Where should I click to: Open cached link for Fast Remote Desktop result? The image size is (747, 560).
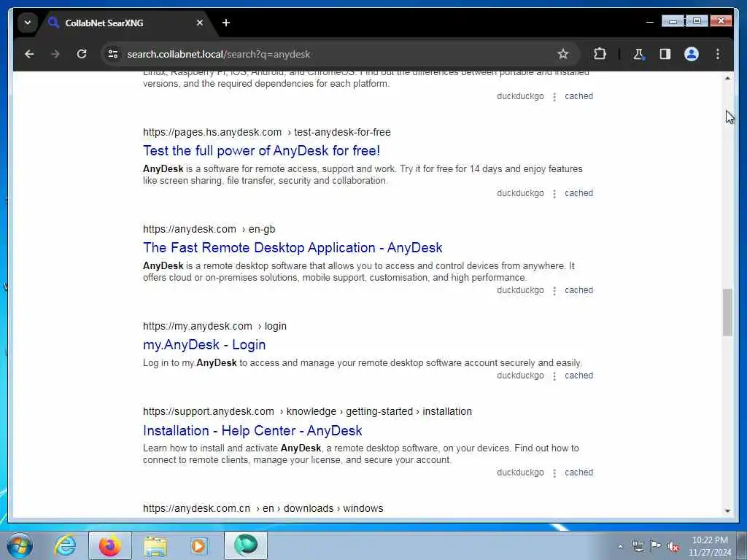(578, 290)
